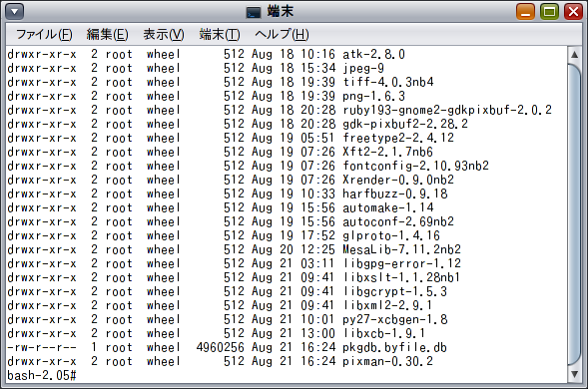
Task: Click the 15:34 timestamp of jpeg-9
Action: coord(318,68)
